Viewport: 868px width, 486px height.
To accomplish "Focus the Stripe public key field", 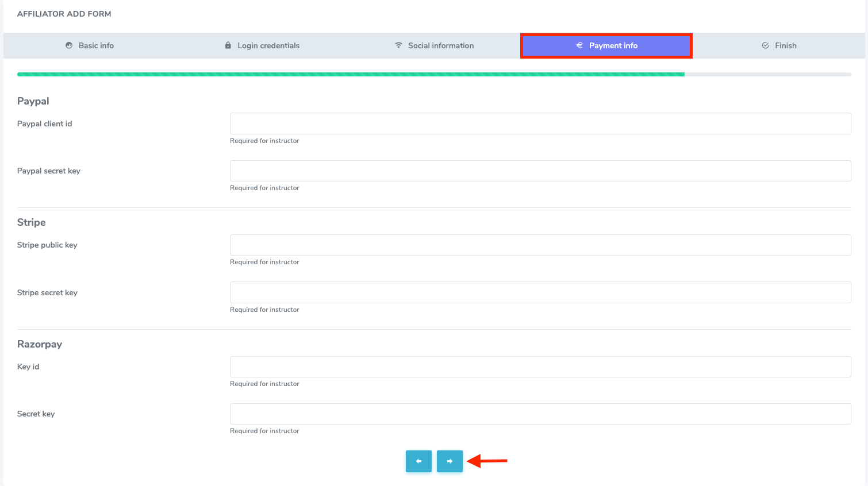I will point(540,245).
